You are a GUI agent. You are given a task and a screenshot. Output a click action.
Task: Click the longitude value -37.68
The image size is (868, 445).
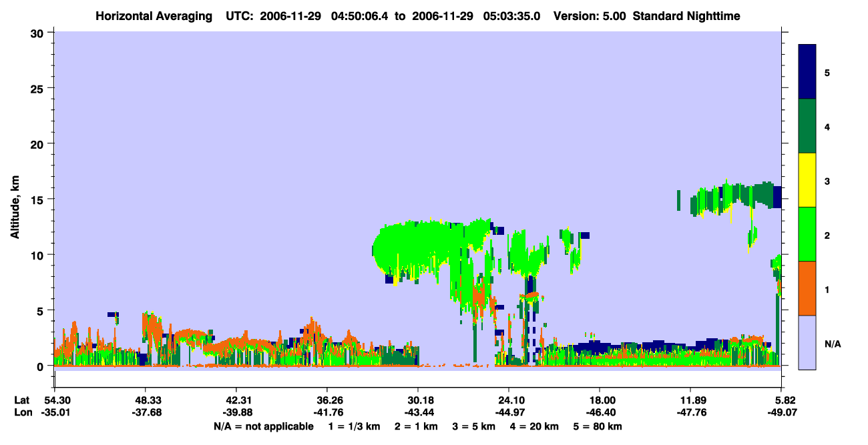(x=146, y=412)
